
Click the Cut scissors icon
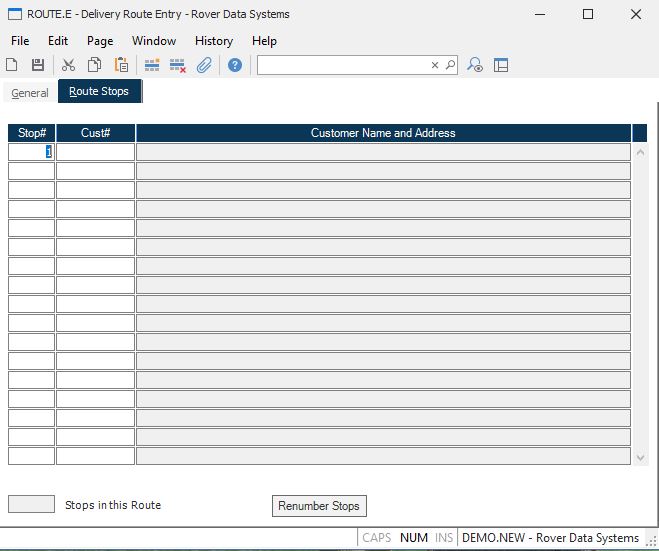point(68,65)
